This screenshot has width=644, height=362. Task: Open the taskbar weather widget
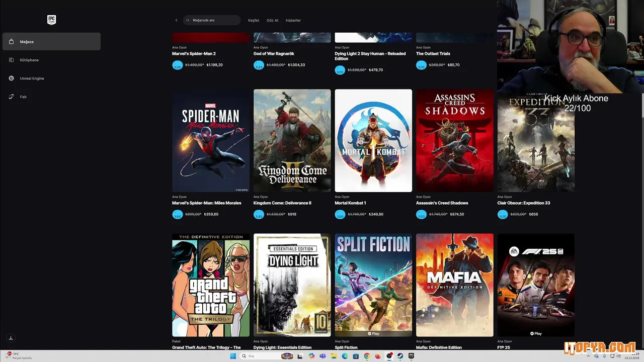(x=19, y=356)
